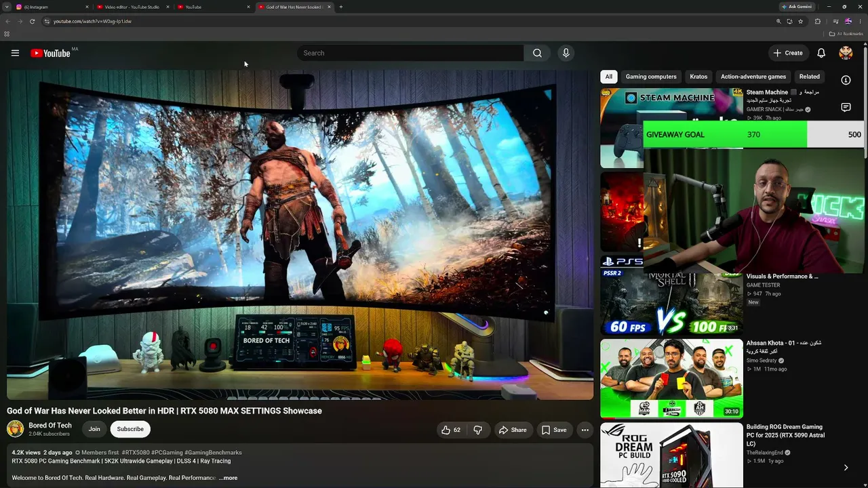
Task: Click the YouTube search magnifier button
Action: click(537, 53)
